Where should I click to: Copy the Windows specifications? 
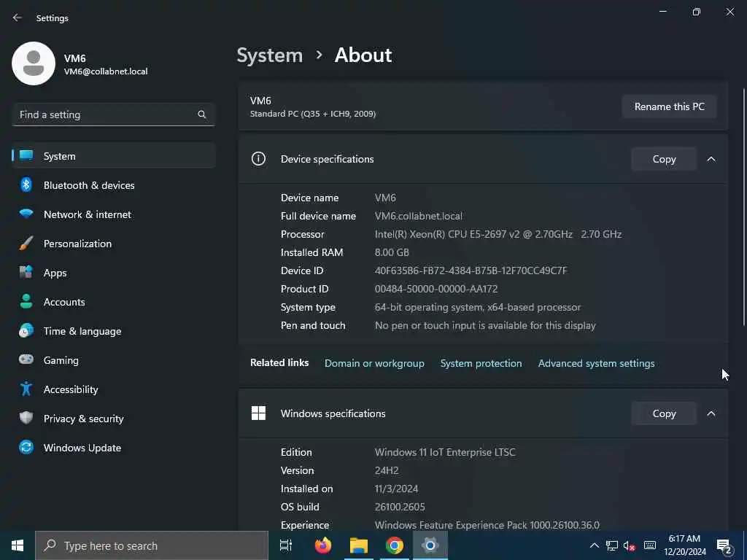pyautogui.click(x=664, y=413)
